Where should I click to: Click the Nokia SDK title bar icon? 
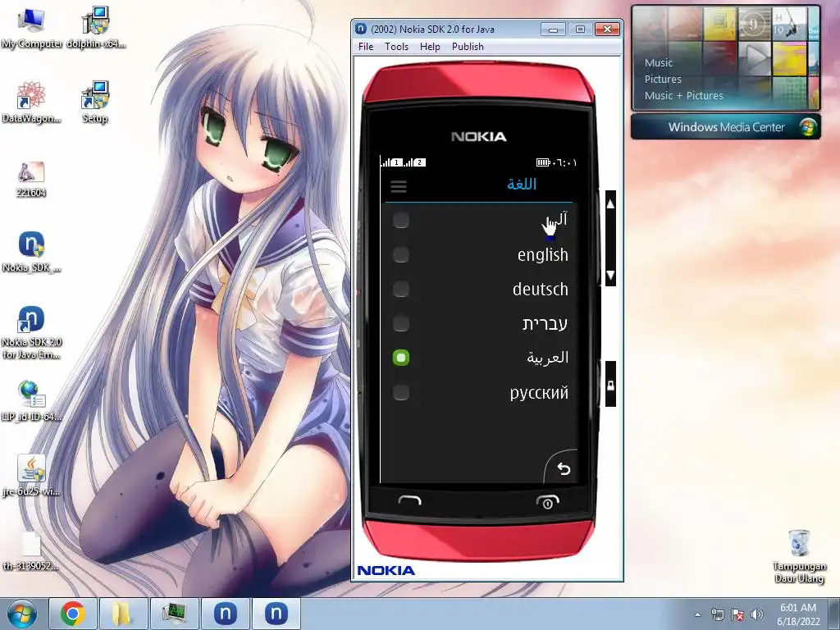(x=361, y=29)
